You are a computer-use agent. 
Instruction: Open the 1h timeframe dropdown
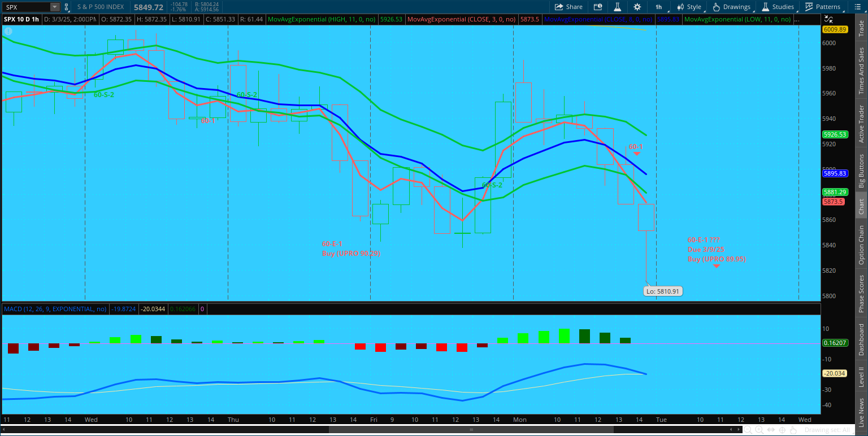coord(658,7)
